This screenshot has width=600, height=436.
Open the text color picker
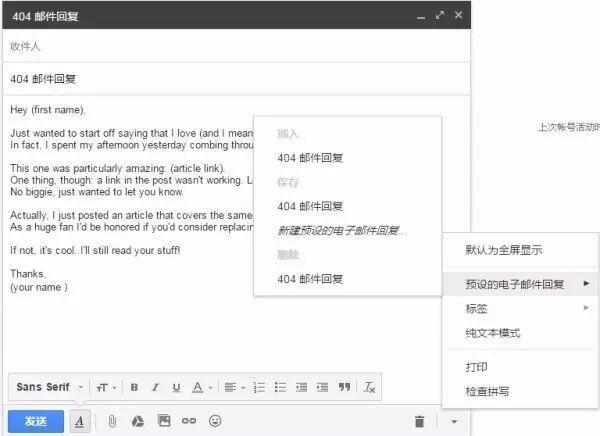click(201, 387)
